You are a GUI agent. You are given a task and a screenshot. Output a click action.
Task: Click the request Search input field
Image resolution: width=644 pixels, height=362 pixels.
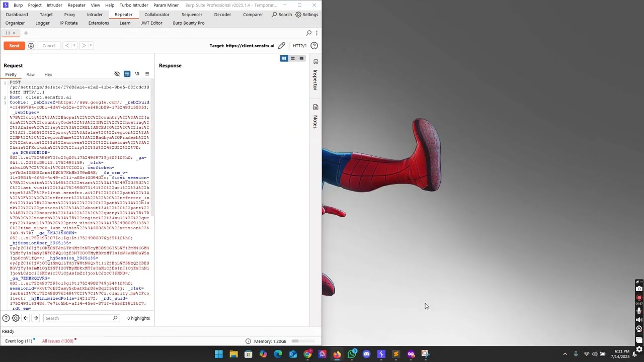pyautogui.click(x=81, y=318)
